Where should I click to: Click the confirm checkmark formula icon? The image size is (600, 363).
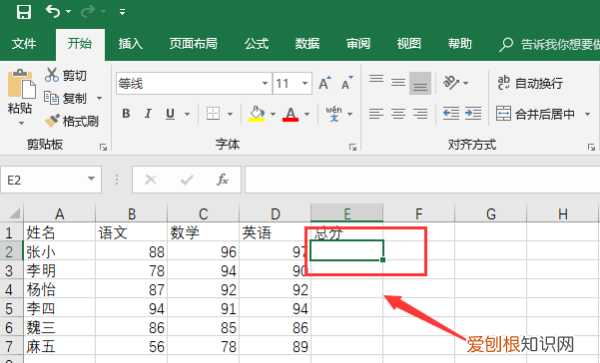pos(186,179)
